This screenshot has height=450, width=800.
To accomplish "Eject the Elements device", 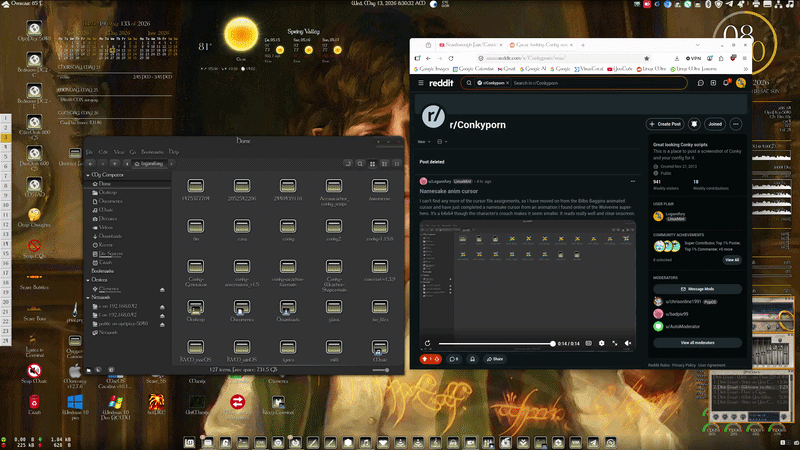I will pos(162,289).
